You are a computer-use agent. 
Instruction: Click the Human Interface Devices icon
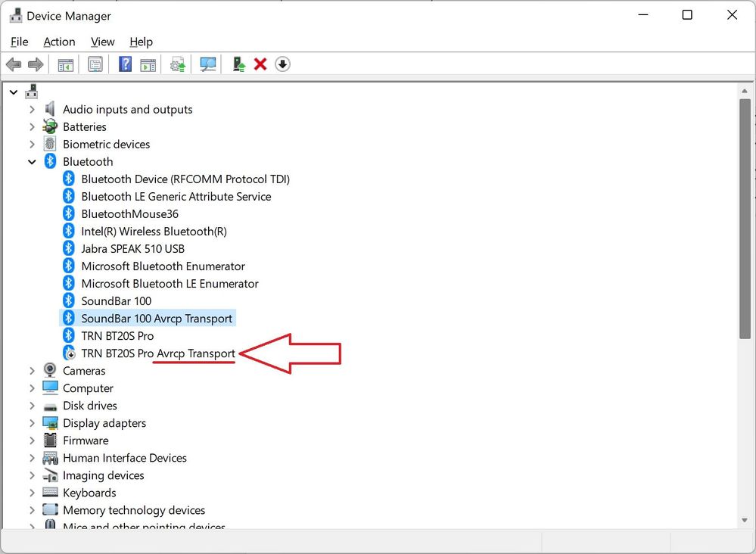pos(50,458)
